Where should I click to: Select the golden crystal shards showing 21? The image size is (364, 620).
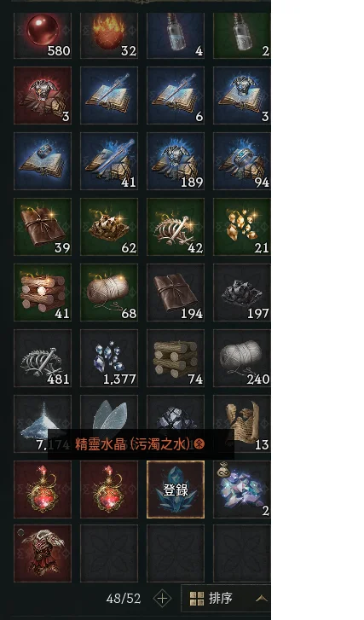coord(242,227)
